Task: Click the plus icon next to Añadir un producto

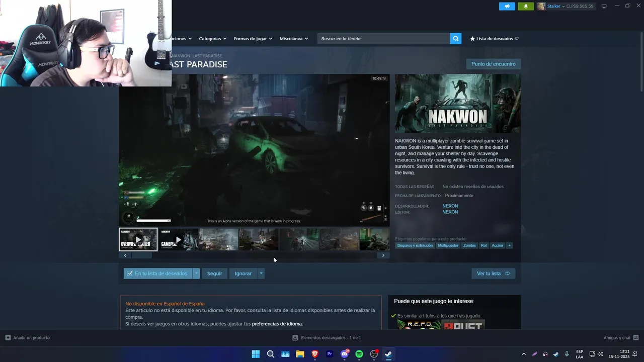Action: tap(8, 337)
